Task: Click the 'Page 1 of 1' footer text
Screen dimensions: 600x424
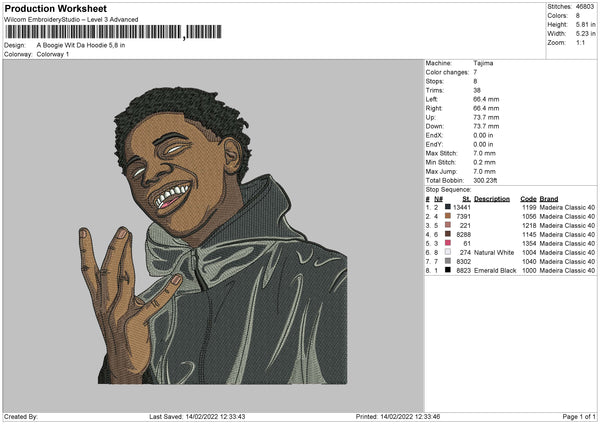Action: (579, 417)
